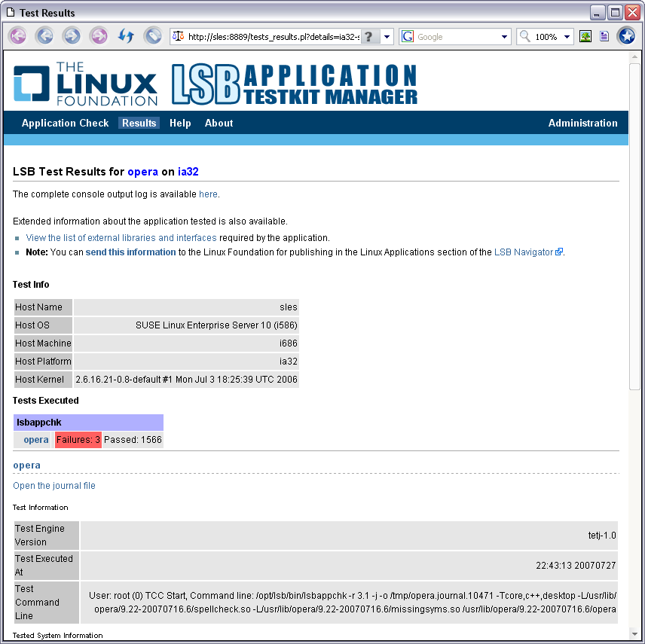
Task: Click the 'Test Engine Version' label cell
Action: point(47,536)
